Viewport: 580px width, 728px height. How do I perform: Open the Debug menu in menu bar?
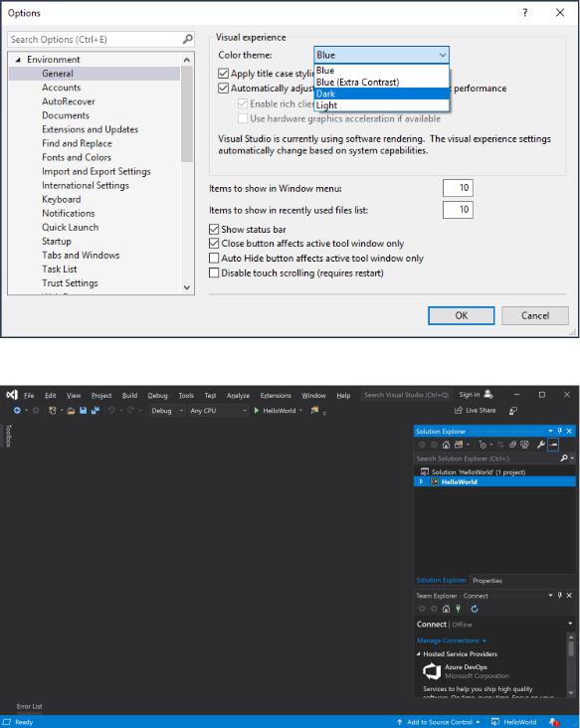157,396
